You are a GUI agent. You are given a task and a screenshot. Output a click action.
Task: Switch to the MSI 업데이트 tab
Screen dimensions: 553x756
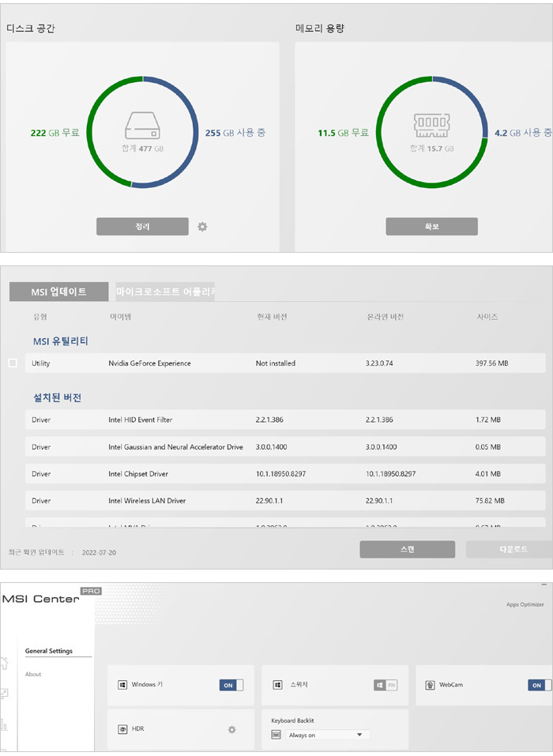[x=58, y=292]
